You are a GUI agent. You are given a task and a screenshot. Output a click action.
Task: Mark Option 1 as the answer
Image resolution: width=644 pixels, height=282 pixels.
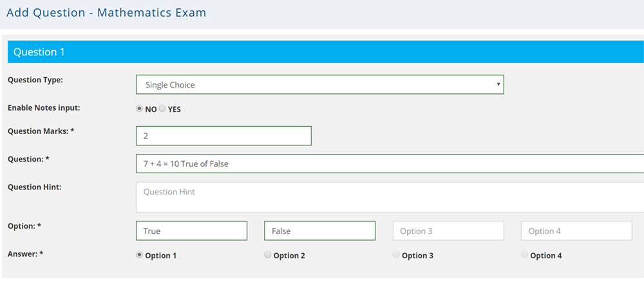140,255
